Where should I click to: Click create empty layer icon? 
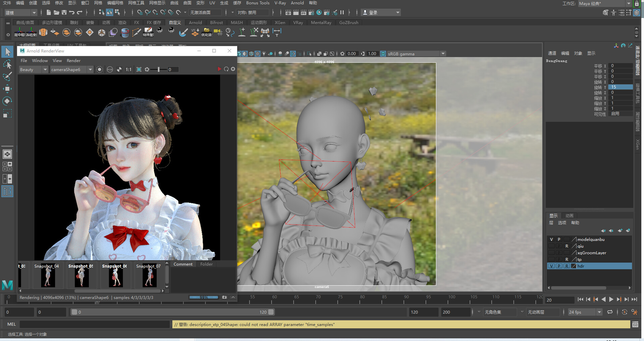[620, 230]
